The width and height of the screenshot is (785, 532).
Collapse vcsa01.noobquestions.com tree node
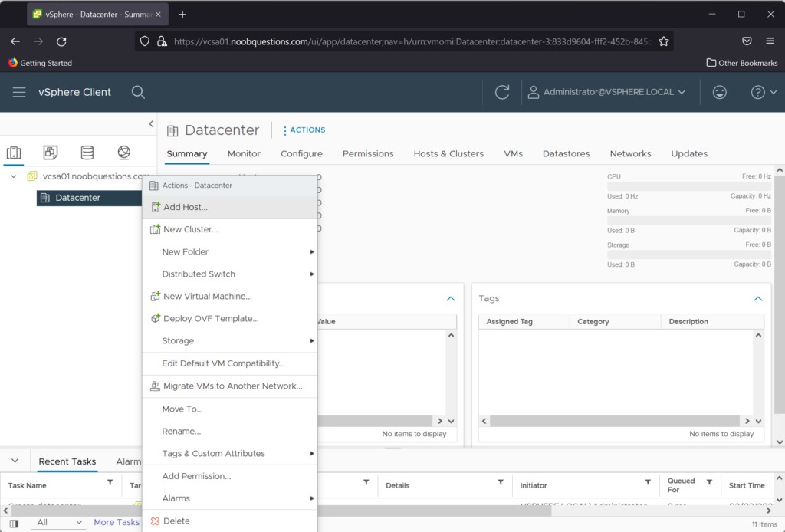(14, 176)
